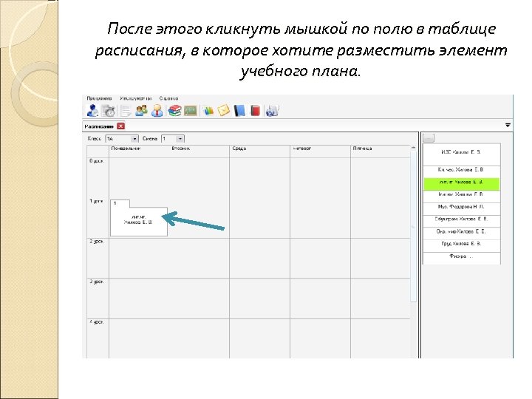Select the ИЗО Жилова Е. В. item
The height and width of the screenshot is (399, 532).
[x=461, y=154]
